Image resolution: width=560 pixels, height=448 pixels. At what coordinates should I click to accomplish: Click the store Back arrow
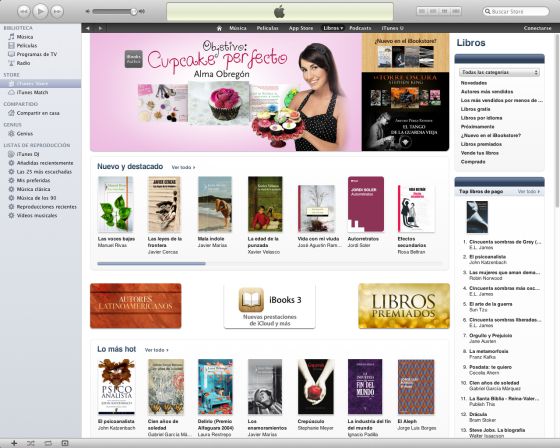click(88, 28)
